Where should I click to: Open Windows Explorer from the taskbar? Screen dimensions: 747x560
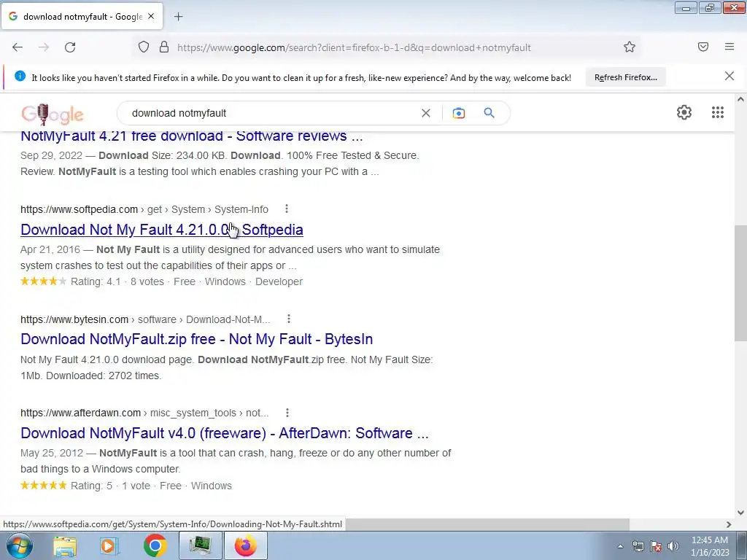tap(65, 545)
